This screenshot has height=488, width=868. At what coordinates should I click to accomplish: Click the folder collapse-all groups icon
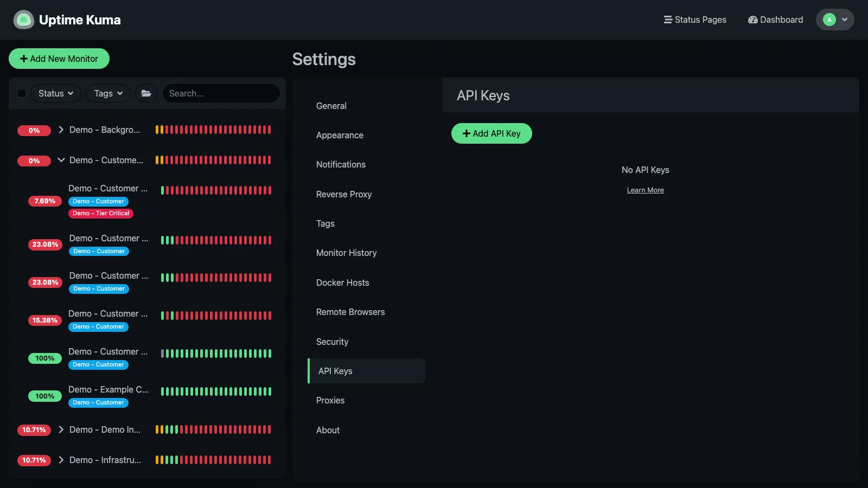pos(146,93)
